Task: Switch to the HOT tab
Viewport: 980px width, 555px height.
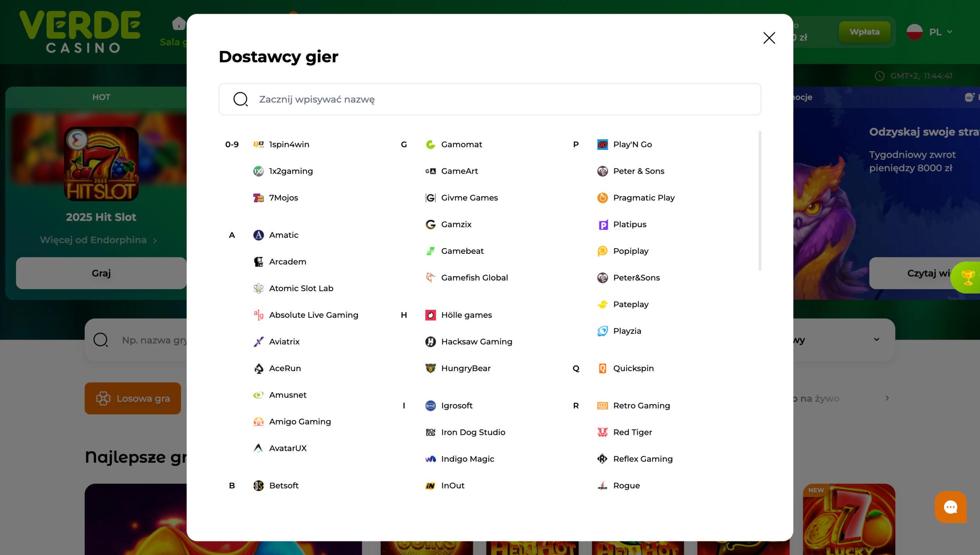Action: [101, 97]
